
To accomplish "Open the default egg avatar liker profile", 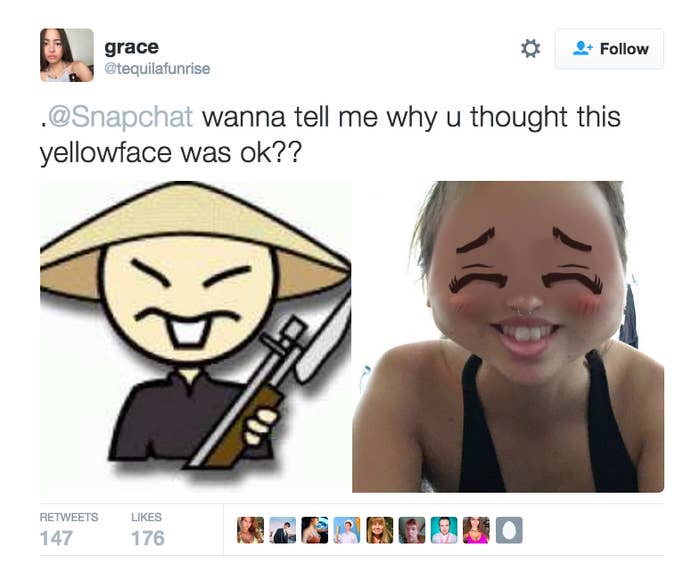I will 509,530.
